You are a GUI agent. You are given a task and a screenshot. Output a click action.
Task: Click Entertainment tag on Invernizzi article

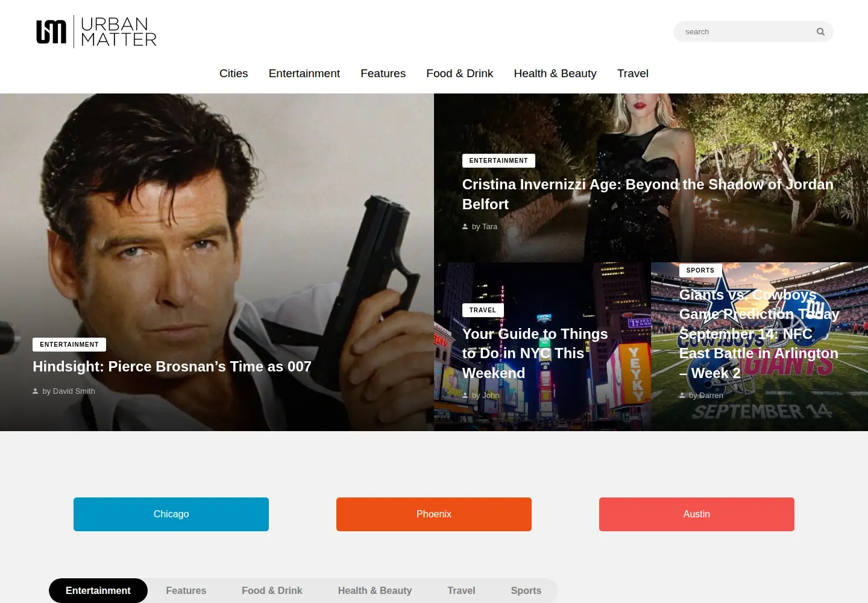point(498,161)
